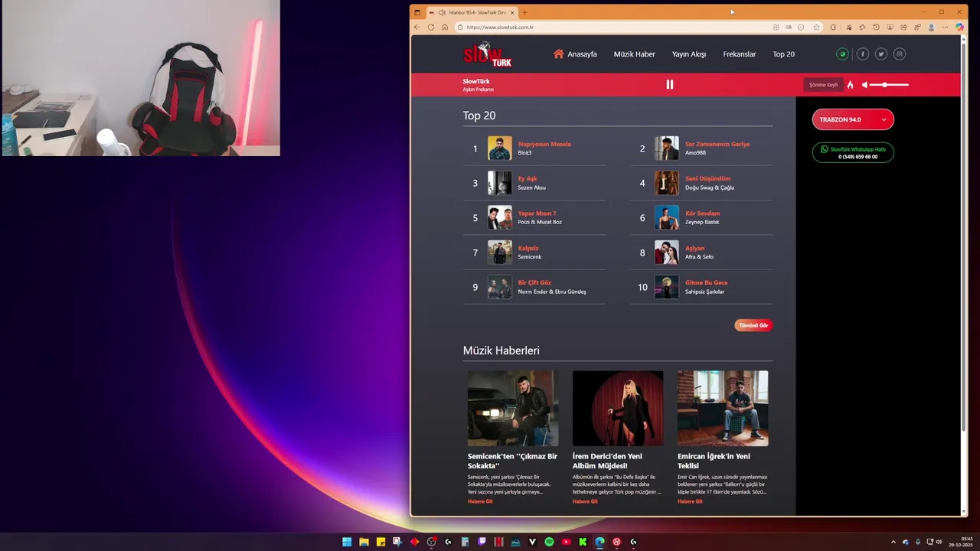Open song Bir Çift Göz
980x551 pixels.
click(534, 282)
